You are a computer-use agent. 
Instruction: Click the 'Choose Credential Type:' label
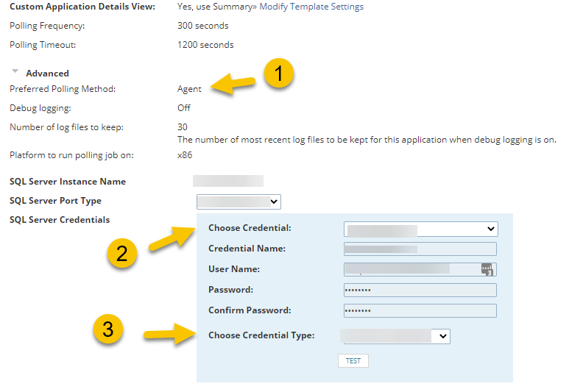click(x=261, y=335)
